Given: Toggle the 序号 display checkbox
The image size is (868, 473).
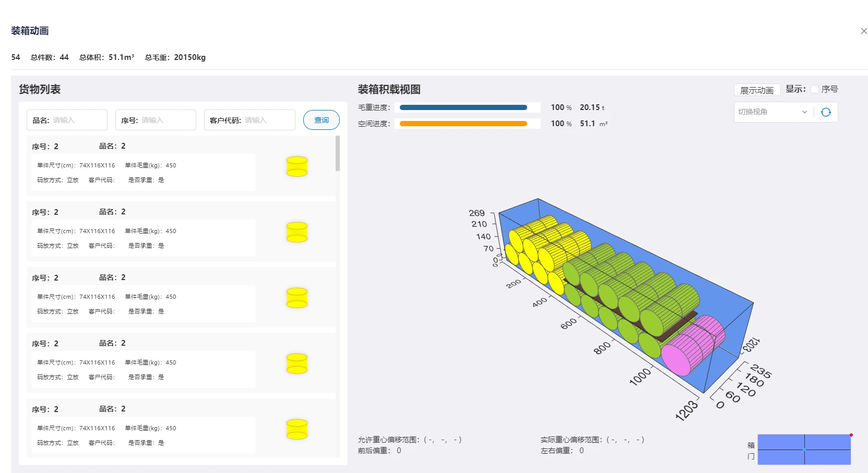Looking at the screenshot, I should tap(814, 89).
